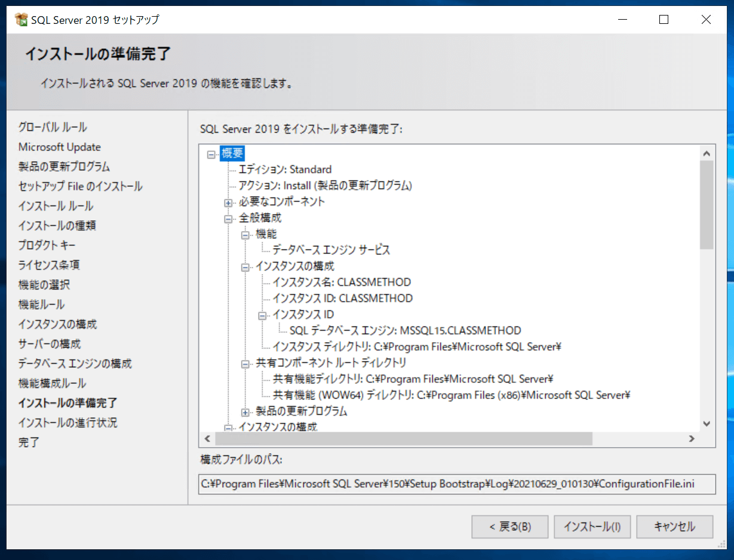The width and height of the screenshot is (734, 560).
Task: Expand the 必要なコンポーネント tree node
Action: (228, 202)
